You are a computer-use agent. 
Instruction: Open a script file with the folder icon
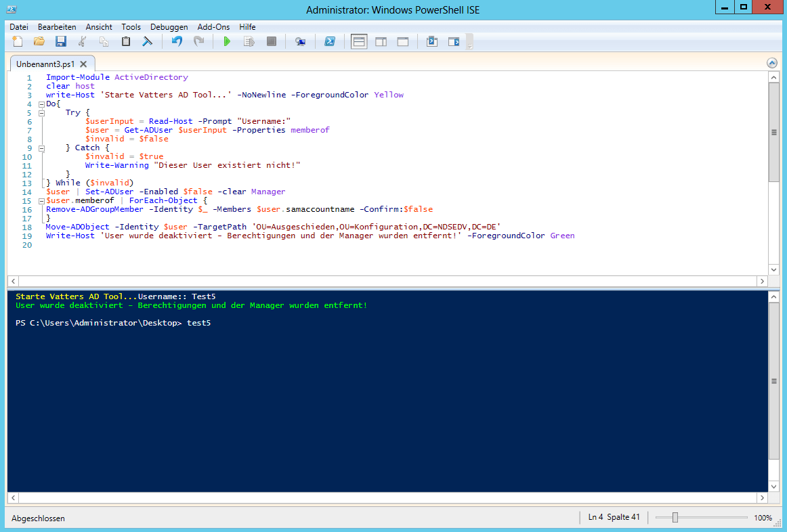[39, 42]
